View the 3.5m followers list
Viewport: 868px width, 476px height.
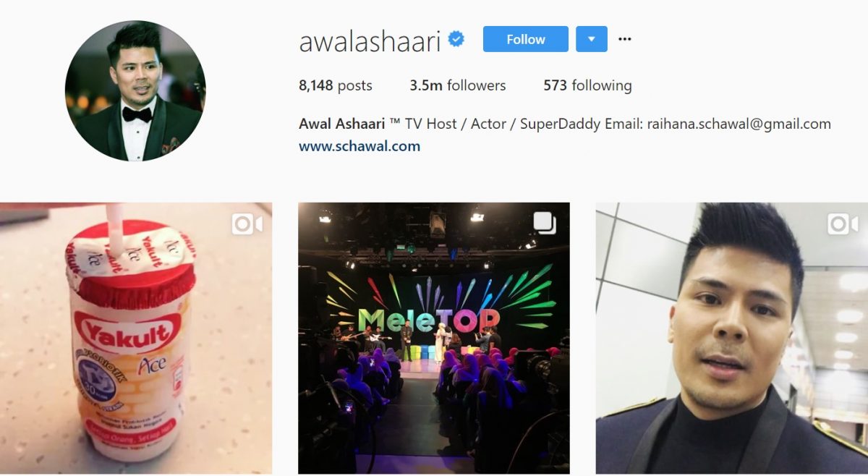(x=458, y=85)
